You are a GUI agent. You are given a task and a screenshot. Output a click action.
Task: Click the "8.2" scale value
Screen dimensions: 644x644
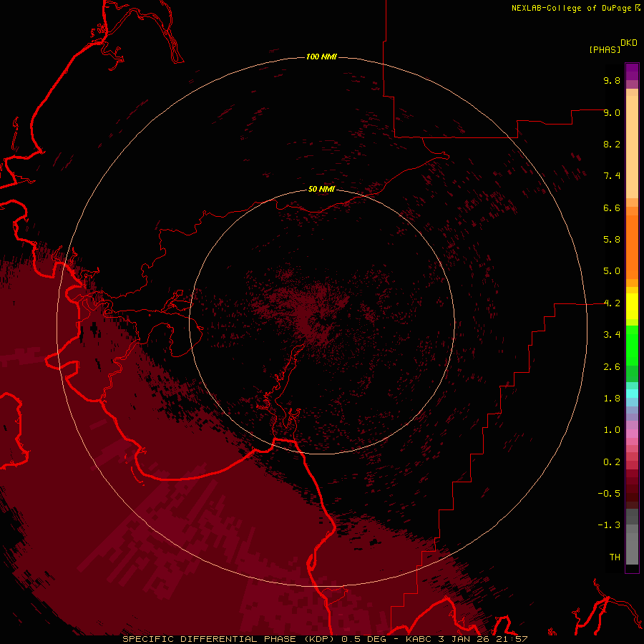pos(612,144)
